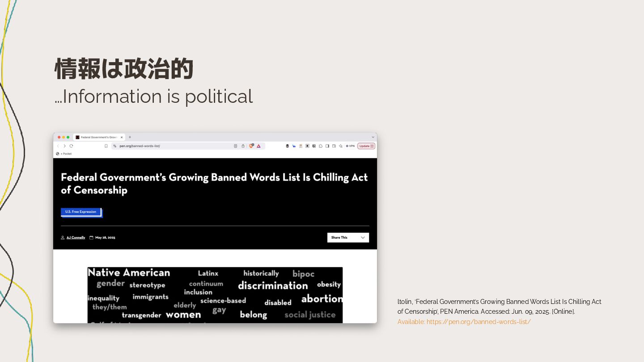The width and height of the screenshot is (644, 362).
Task: Click the extensions puzzle piece icon
Action: pos(321,146)
